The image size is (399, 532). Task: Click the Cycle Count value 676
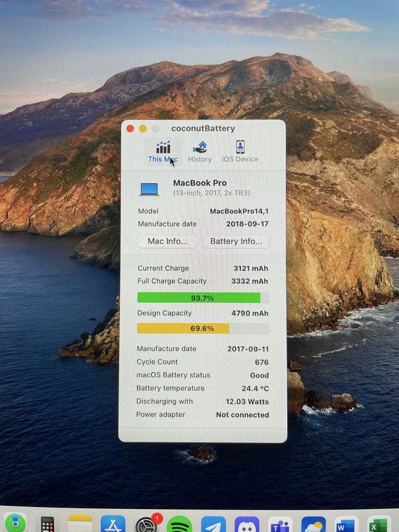click(262, 362)
